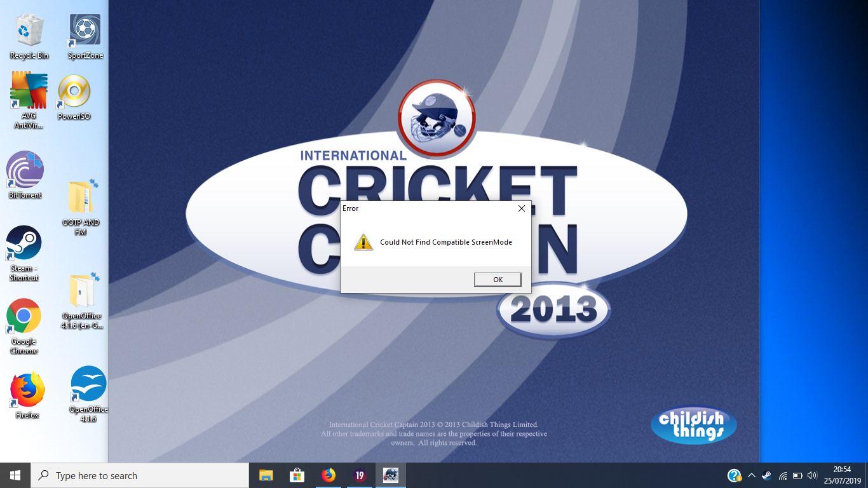Select the Firefox desktop shortcut
Viewport: 868px width, 488px height.
click(27, 395)
